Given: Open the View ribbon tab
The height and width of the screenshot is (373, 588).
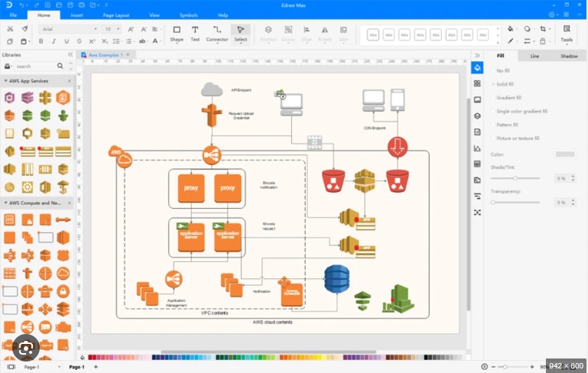Looking at the screenshot, I should pos(154,15).
